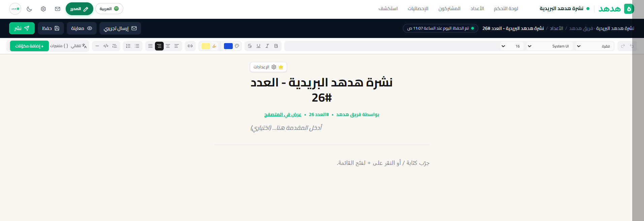Open the System UI font dropdown
The image size is (644, 221).
click(549, 46)
